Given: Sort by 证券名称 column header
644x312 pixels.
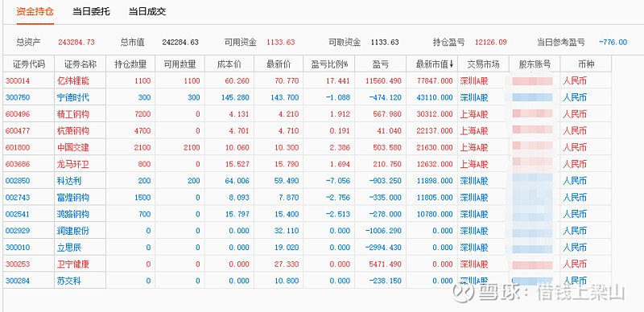Looking at the screenshot, I should pos(80,64).
